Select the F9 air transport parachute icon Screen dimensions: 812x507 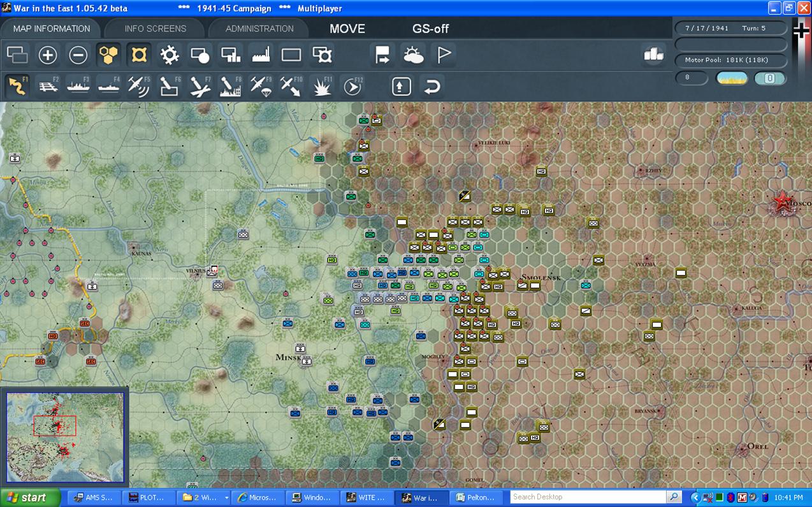pyautogui.click(x=261, y=86)
